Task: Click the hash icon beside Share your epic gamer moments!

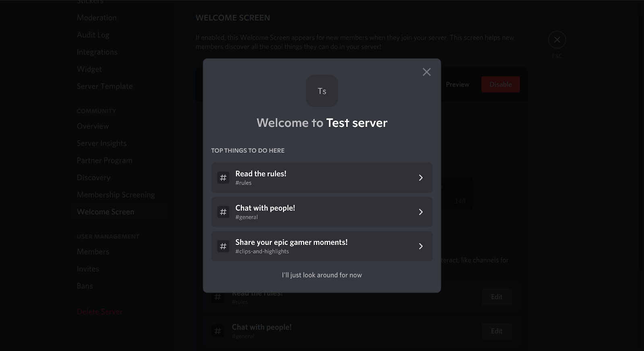Action: [x=223, y=246]
